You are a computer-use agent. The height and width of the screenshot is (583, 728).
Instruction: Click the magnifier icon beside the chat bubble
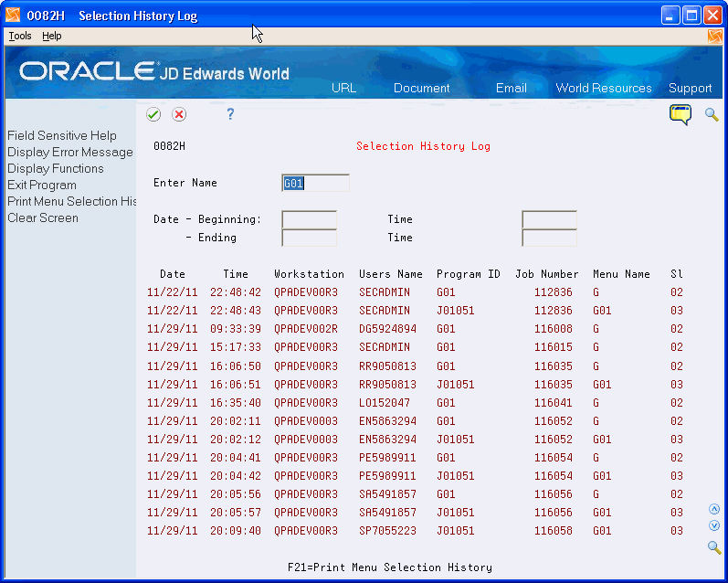[x=712, y=114]
